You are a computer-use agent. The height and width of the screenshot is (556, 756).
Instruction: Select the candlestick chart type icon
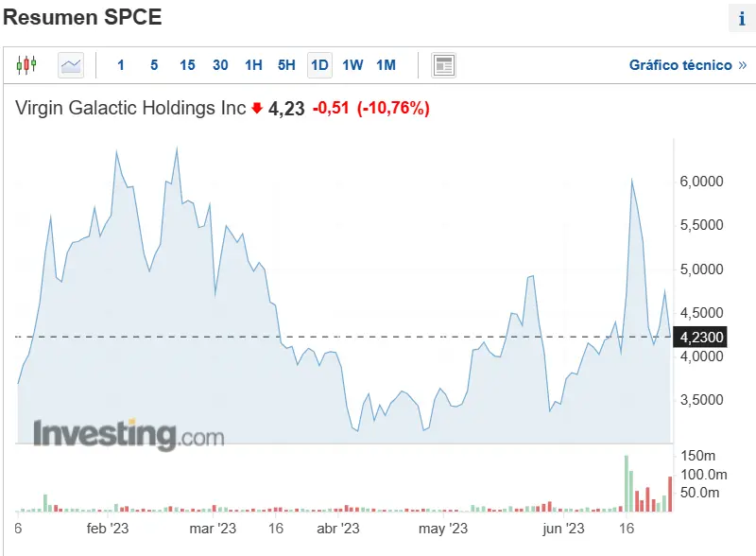coord(26,65)
